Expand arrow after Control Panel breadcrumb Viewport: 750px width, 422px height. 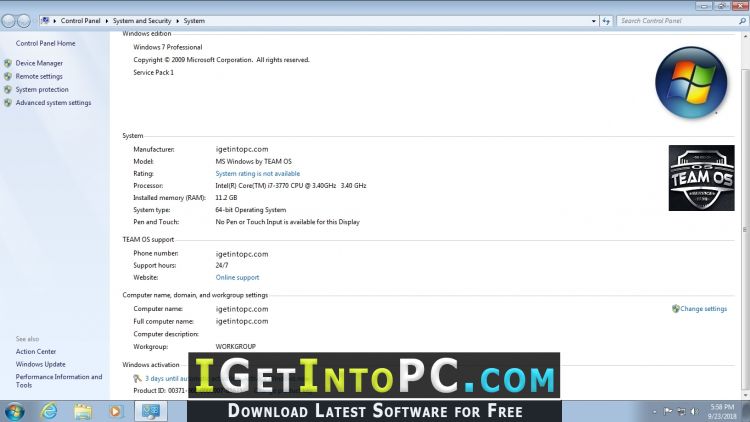pyautogui.click(x=107, y=21)
